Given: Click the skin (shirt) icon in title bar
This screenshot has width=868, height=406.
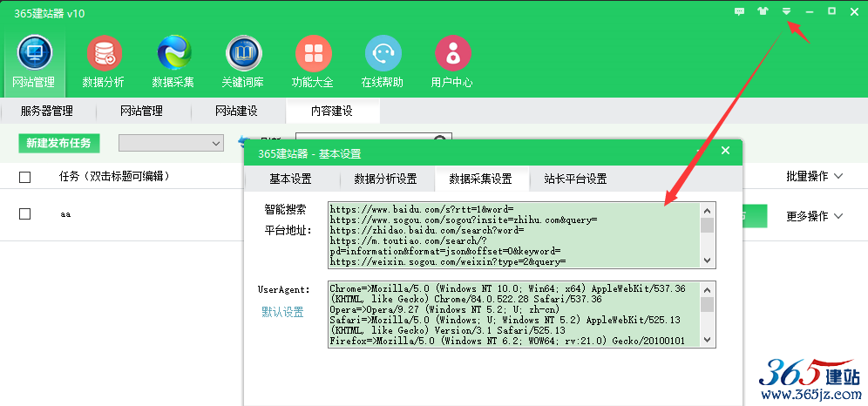Looking at the screenshot, I should pos(763,11).
